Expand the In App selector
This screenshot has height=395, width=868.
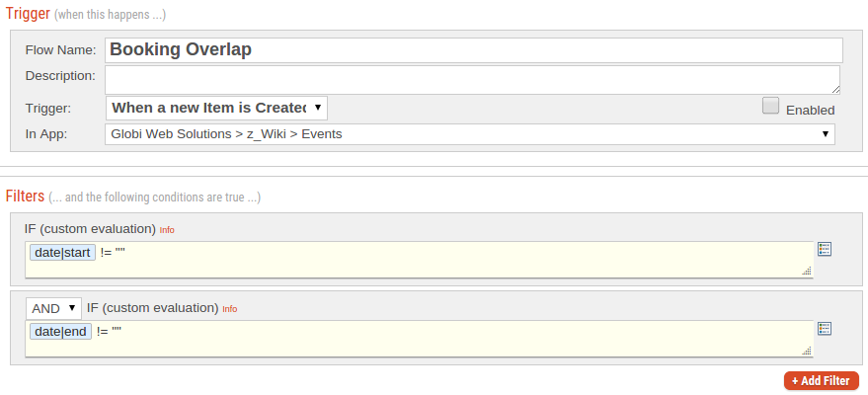click(x=470, y=134)
